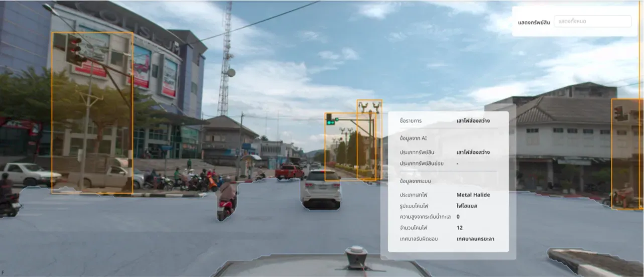
Task: Select the detection box around the green traffic light
Action: coord(341,147)
